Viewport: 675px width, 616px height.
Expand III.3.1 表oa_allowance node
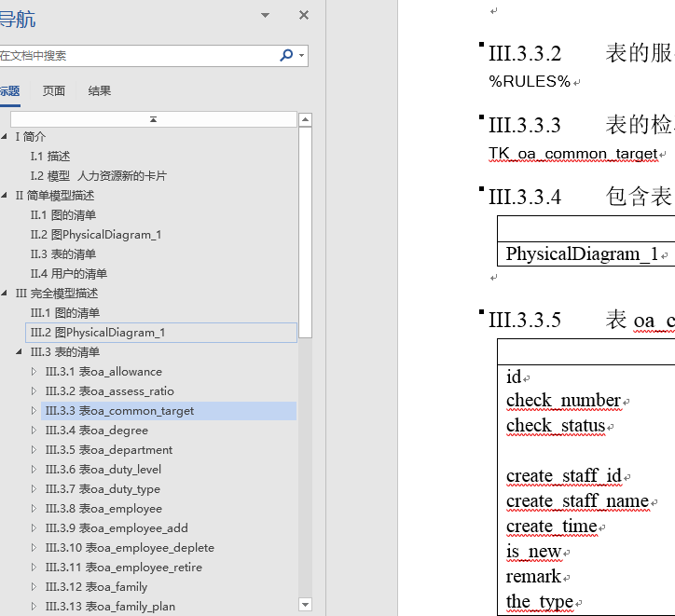pyautogui.click(x=34, y=371)
